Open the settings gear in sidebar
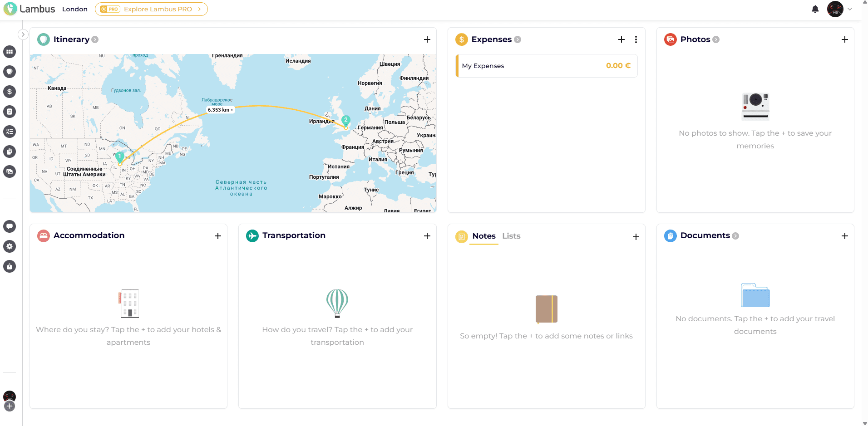Screen dimensions: 868x426 pos(10,246)
